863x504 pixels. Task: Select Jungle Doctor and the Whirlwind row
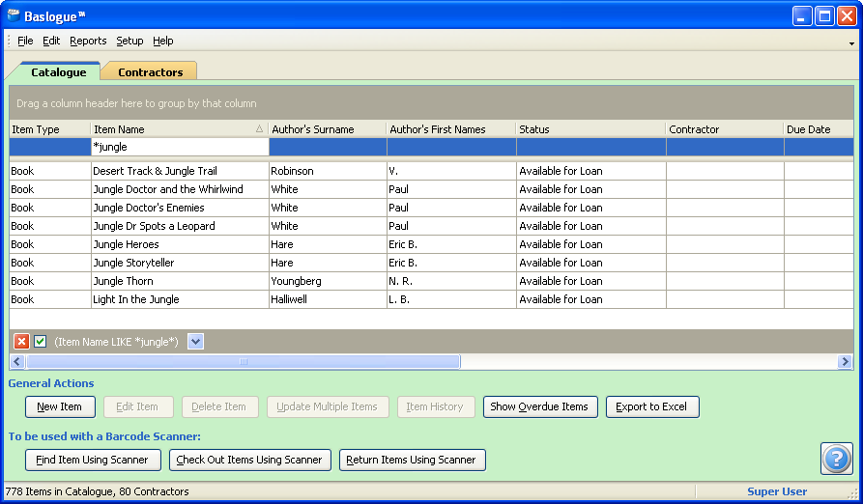pos(431,189)
